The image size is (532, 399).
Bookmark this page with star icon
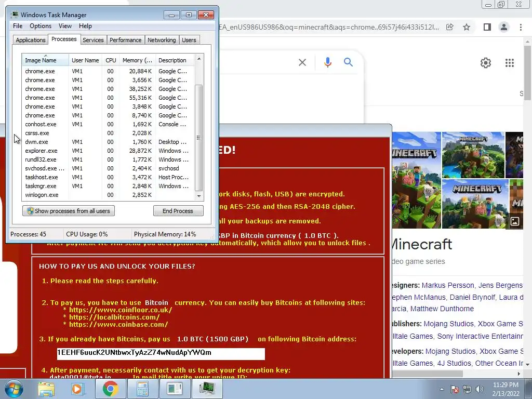tap(467, 27)
